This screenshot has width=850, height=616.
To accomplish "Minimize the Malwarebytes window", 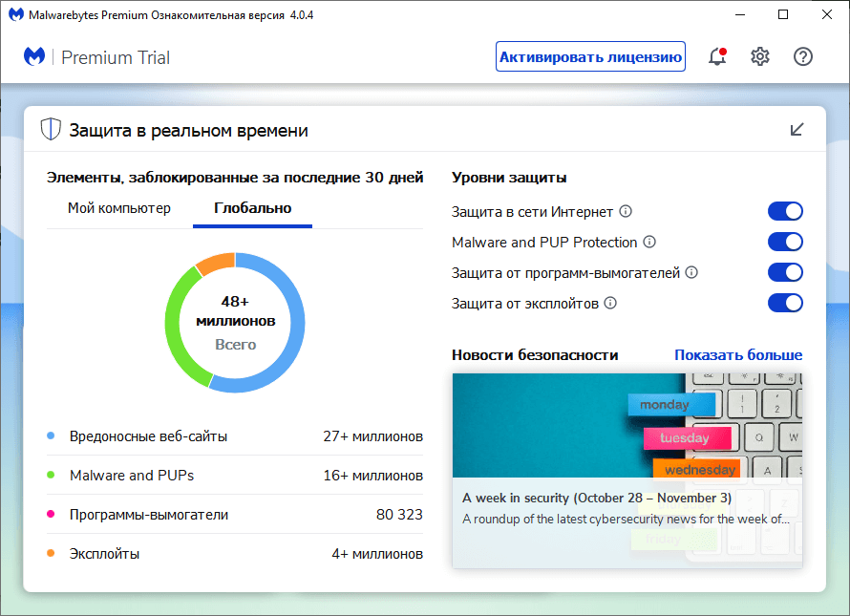I will (x=740, y=14).
